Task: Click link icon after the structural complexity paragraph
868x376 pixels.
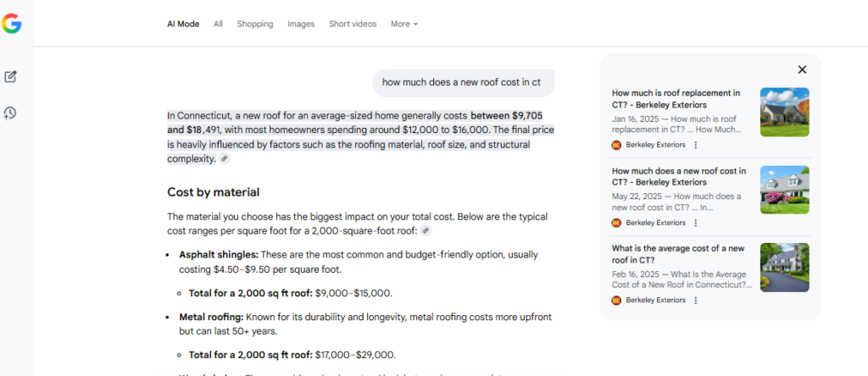Action: (224, 158)
